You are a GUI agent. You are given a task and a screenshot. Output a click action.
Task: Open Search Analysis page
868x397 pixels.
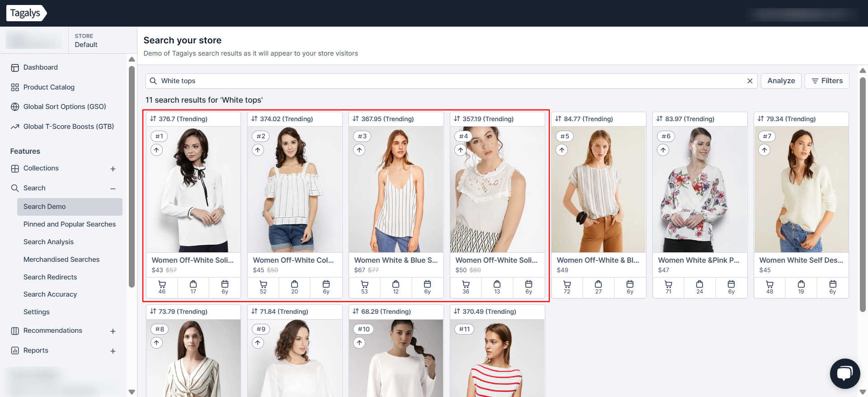(x=48, y=242)
